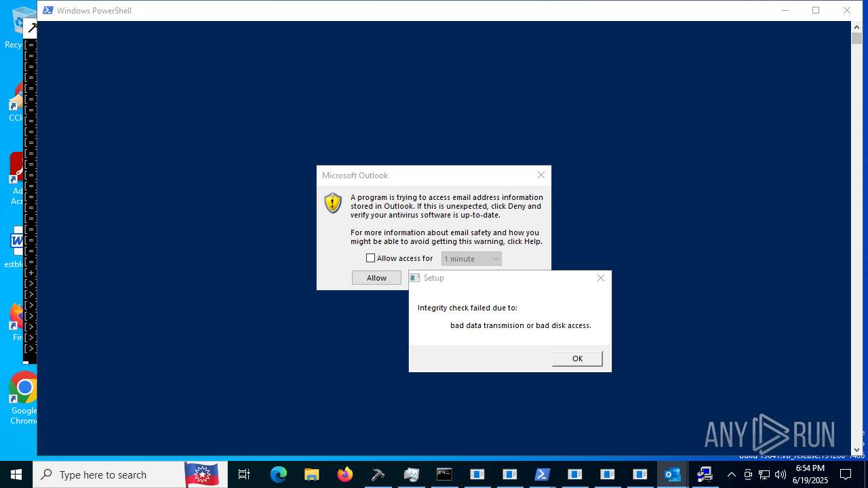Close the Windows PowerShell window
The height and width of the screenshot is (488, 868).
[847, 10]
